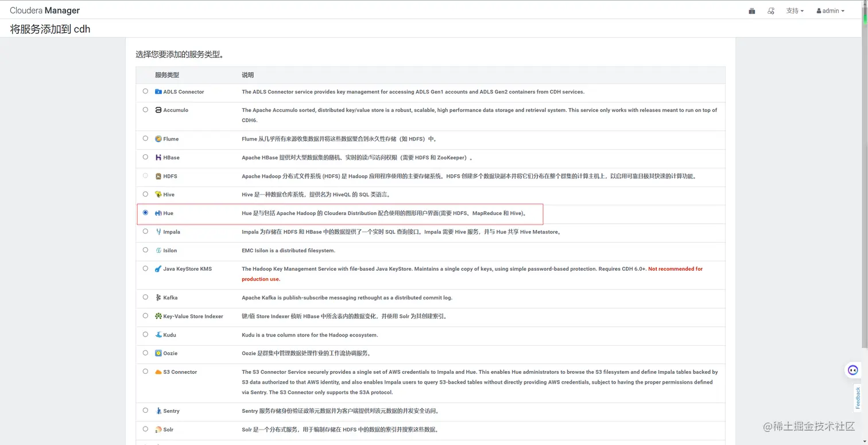Image resolution: width=868 pixels, height=445 pixels.
Task: Click the Oozie service icon
Action: click(x=158, y=353)
